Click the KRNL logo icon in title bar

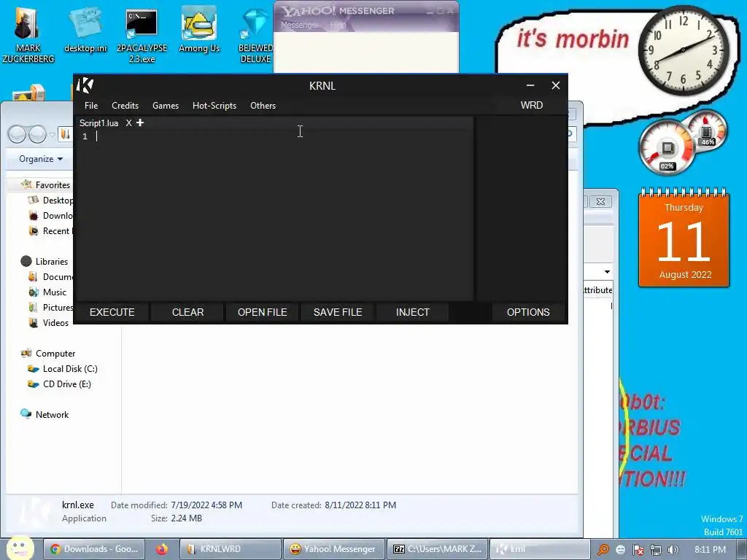[x=85, y=85]
